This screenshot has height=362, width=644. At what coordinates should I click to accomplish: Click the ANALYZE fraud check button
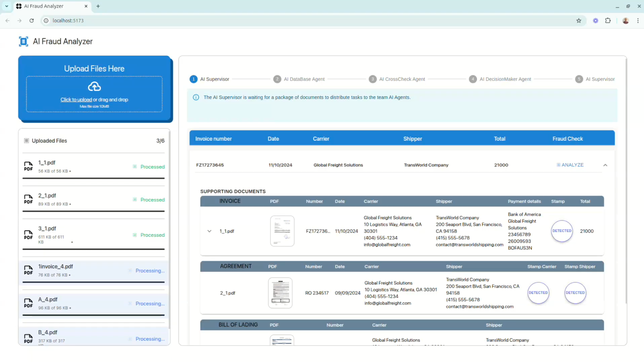[570, 165]
